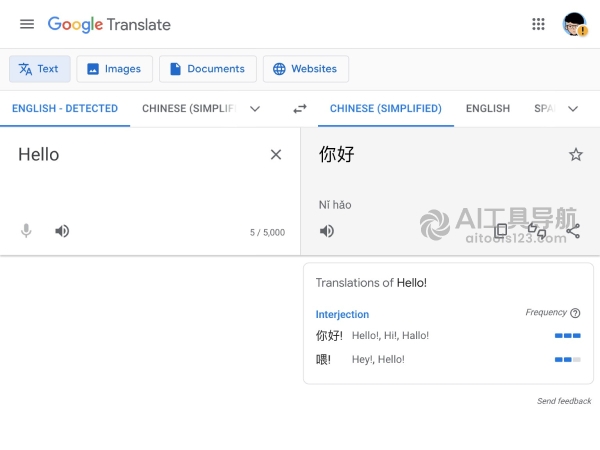The width and height of the screenshot is (600, 450).
Task: Switch to Documents translation
Action: pyautogui.click(x=208, y=69)
